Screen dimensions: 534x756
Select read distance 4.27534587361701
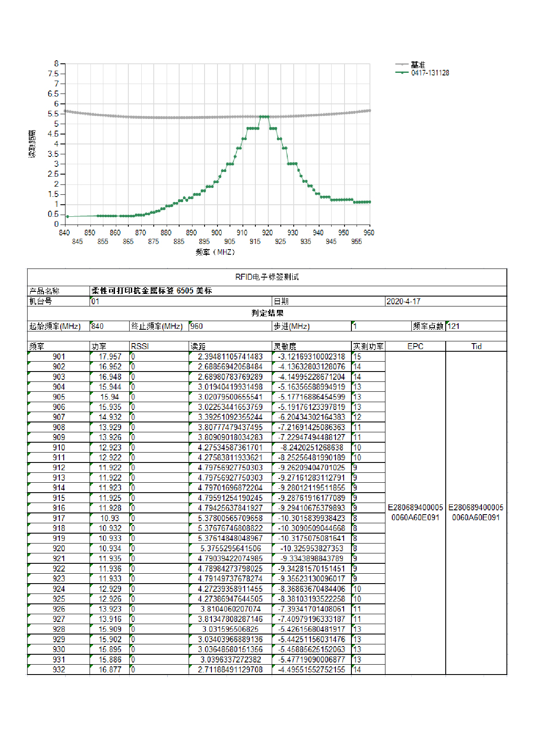230,447
